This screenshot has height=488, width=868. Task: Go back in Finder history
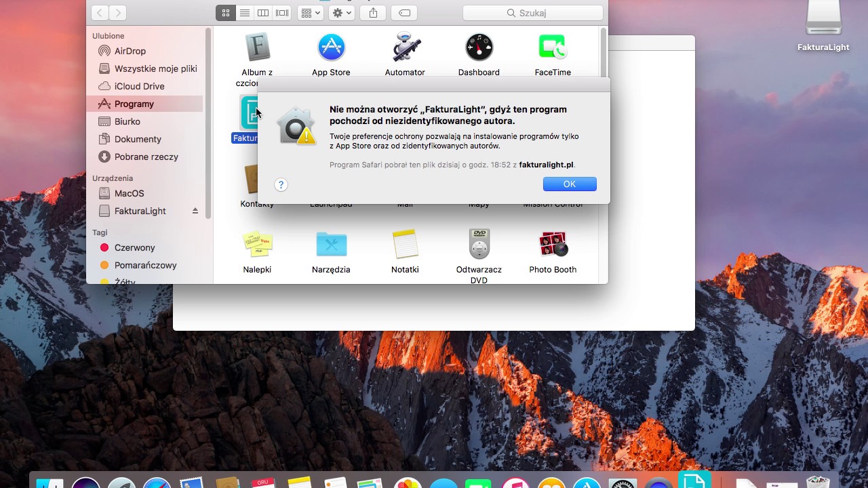(100, 13)
